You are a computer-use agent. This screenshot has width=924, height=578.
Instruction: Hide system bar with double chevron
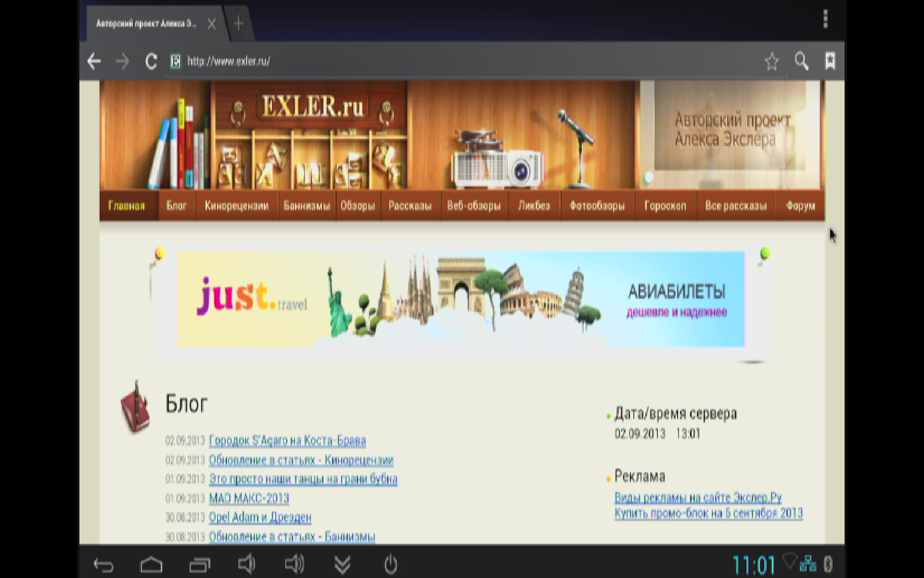point(342,565)
